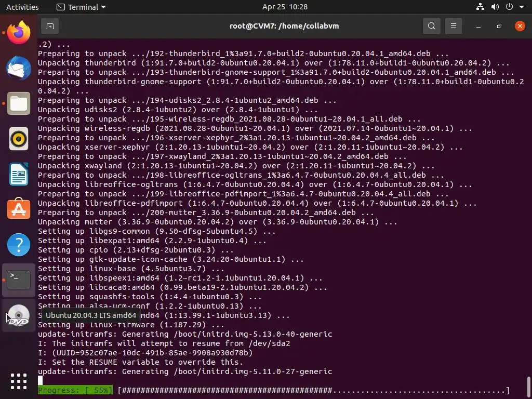Open the Terminal app menu
The image size is (532, 399).
point(81,7)
